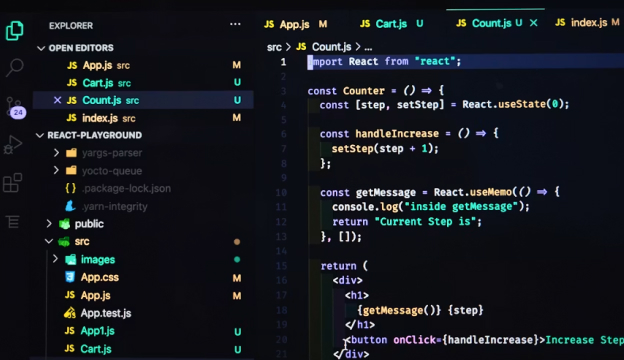Close Count.js in Open Editors list
Screen dimensions: 624x360
(57, 100)
